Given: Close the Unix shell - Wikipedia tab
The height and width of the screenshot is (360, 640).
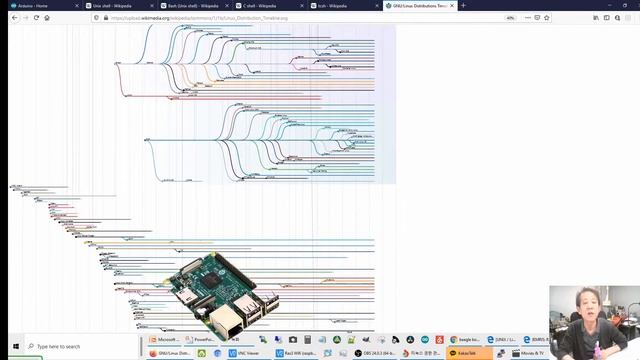Looking at the screenshot, I should (x=152, y=6).
